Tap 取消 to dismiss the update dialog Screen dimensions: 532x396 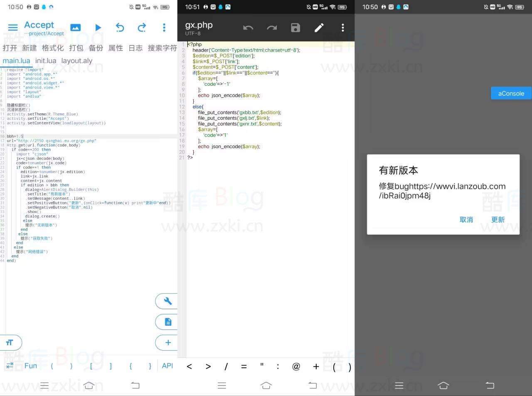pos(466,220)
